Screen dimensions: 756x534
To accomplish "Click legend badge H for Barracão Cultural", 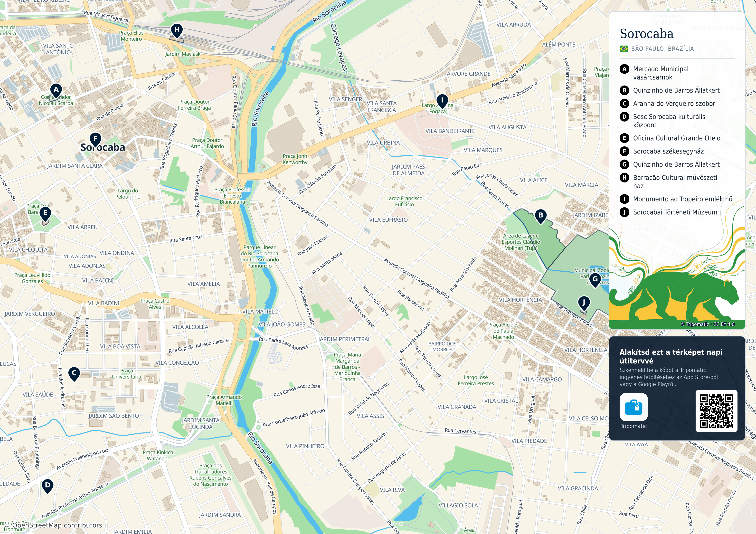I will click(624, 178).
